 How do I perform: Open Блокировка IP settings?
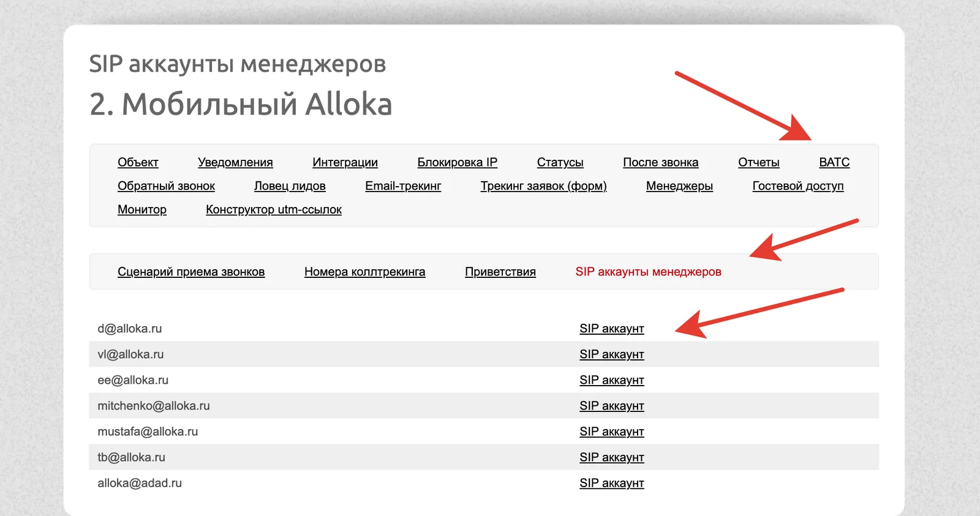click(x=457, y=162)
